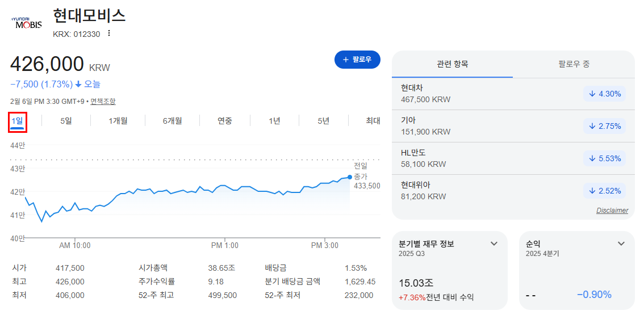
Task: Click the AM 10:00 axis label
Action: [75, 246]
